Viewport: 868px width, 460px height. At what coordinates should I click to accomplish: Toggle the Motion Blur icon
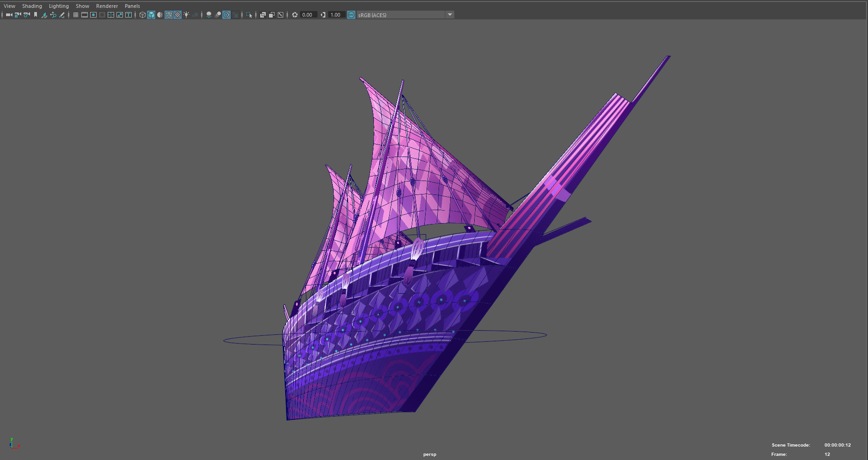(x=218, y=15)
